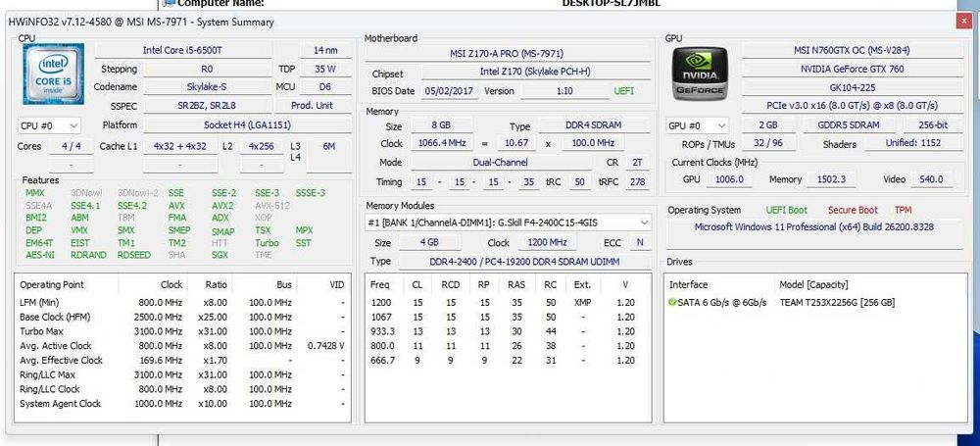Click the module Clock value 1200 MHz
The height and width of the screenshot is (446, 980).
(546, 243)
